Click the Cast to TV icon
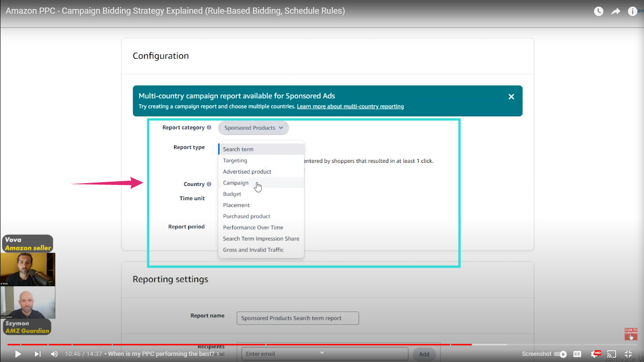 611,354
